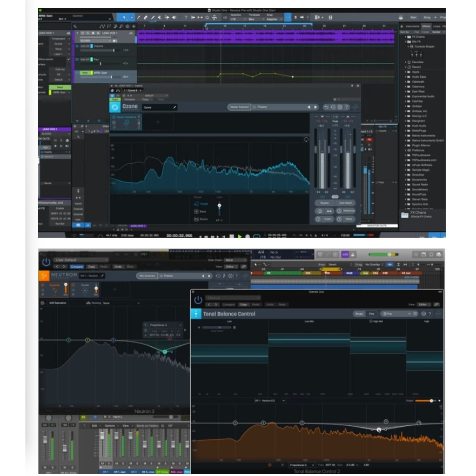Open Neutron User Default preset dropdown
Screen dimensions: 476x476
point(81,260)
